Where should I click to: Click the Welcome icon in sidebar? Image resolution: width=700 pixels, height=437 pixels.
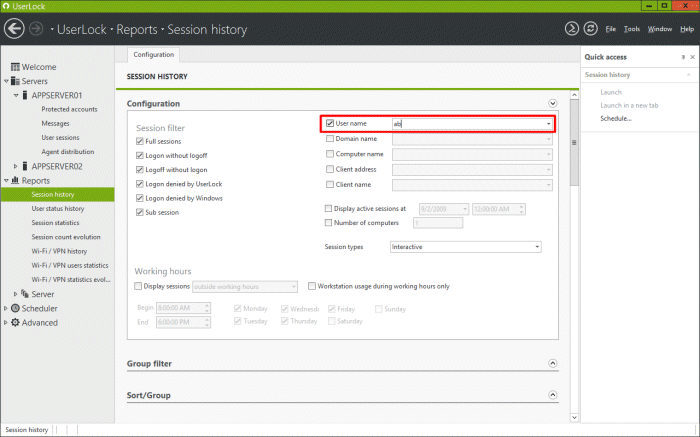click(x=14, y=67)
